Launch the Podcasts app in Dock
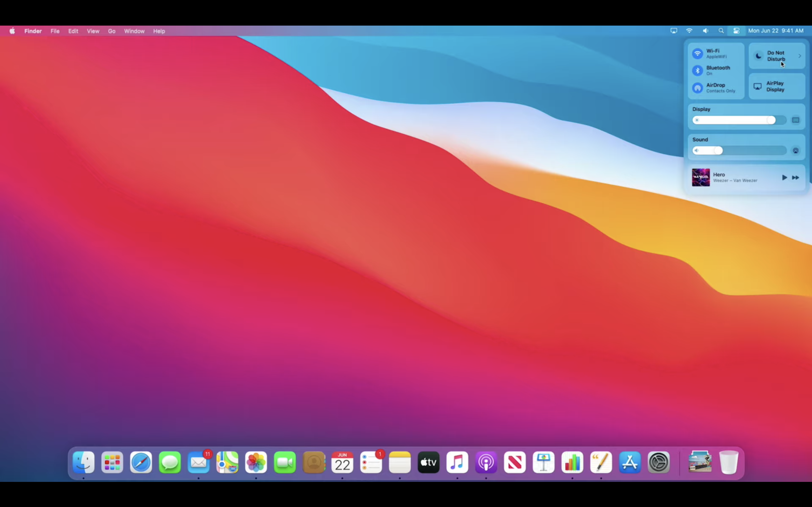Image resolution: width=812 pixels, height=507 pixels. (x=486, y=462)
